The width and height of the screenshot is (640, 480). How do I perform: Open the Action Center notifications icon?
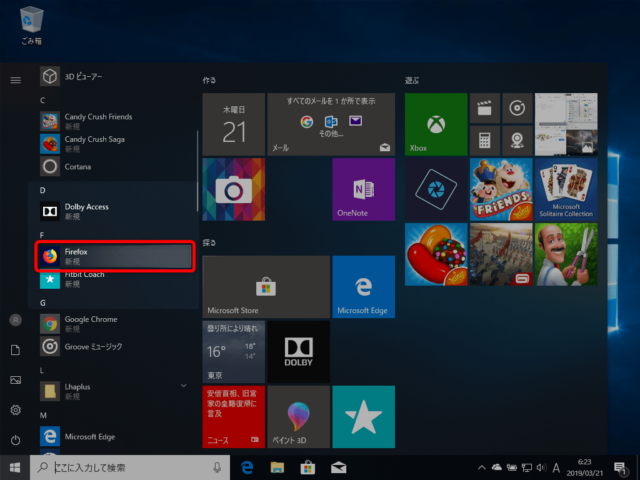tap(620, 468)
